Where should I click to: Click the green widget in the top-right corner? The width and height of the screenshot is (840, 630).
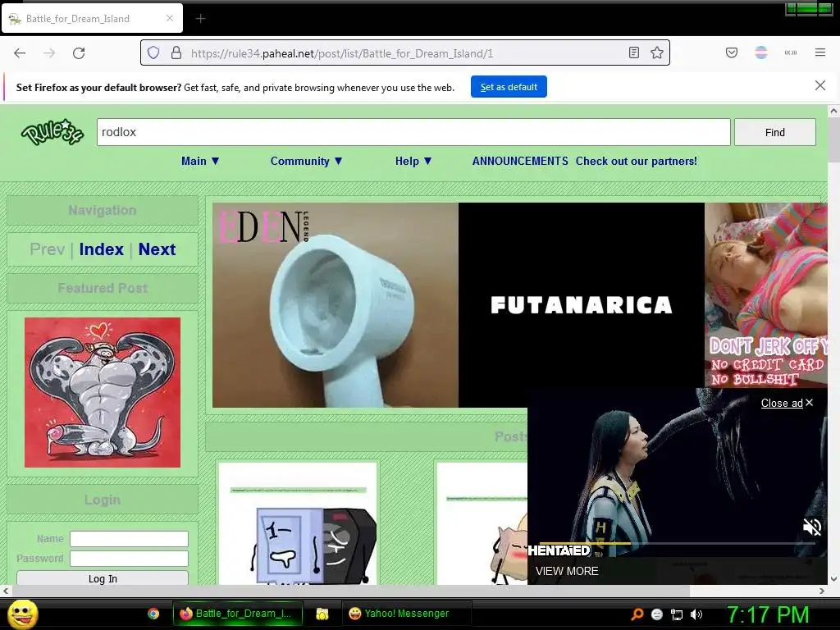tap(808, 8)
